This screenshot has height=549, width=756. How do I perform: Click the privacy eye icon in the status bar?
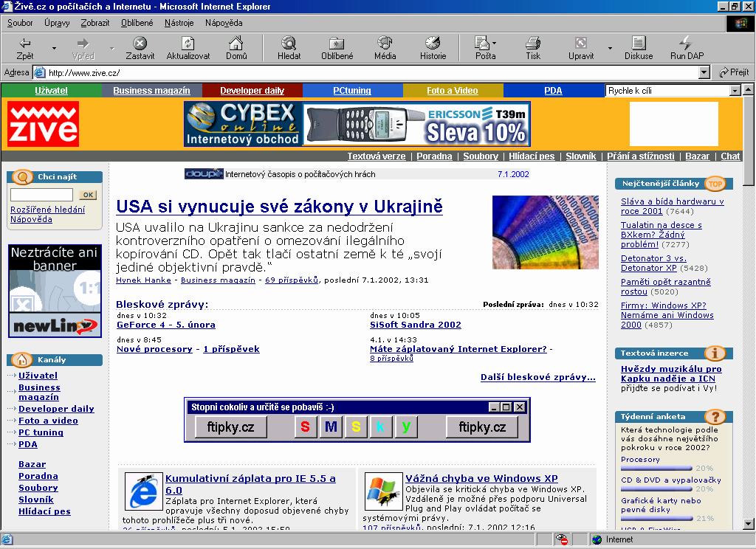[561, 539]
